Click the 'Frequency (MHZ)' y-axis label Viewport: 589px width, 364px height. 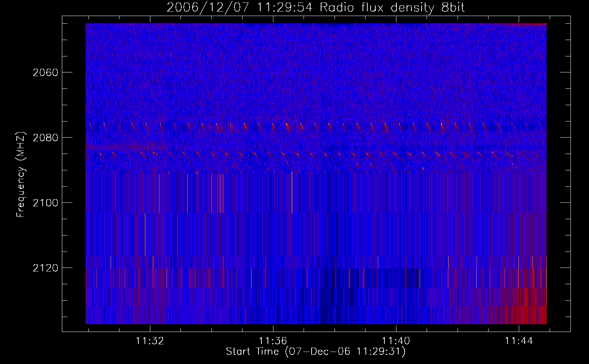click(x=21, y=174)
